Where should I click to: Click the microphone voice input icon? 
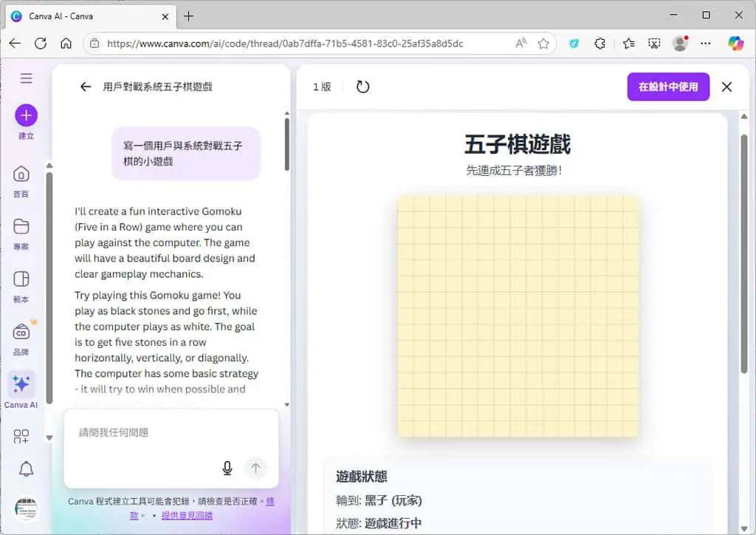[227, 468]
